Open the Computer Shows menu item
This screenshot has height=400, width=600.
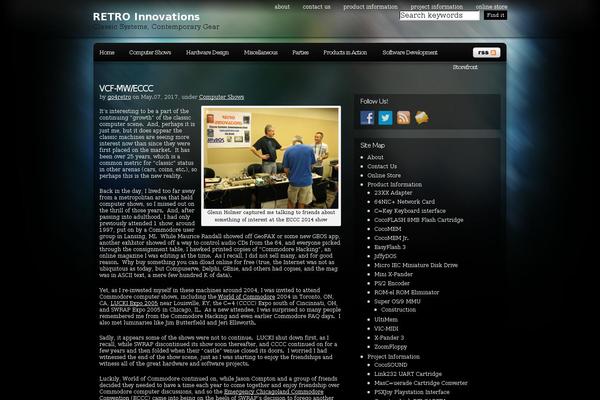coord(150,52)
